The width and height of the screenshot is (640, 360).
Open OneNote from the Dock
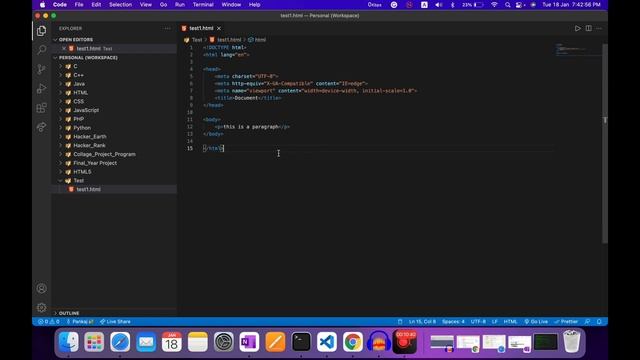[x=249, y=342]
